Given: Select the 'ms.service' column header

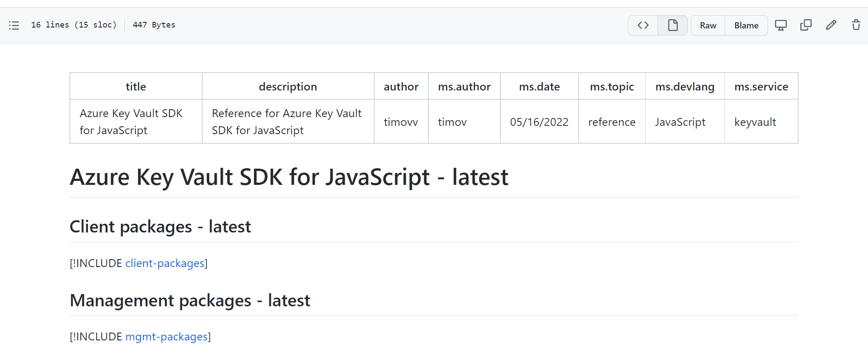Looking at the screenshot, I should coord(761,87).
